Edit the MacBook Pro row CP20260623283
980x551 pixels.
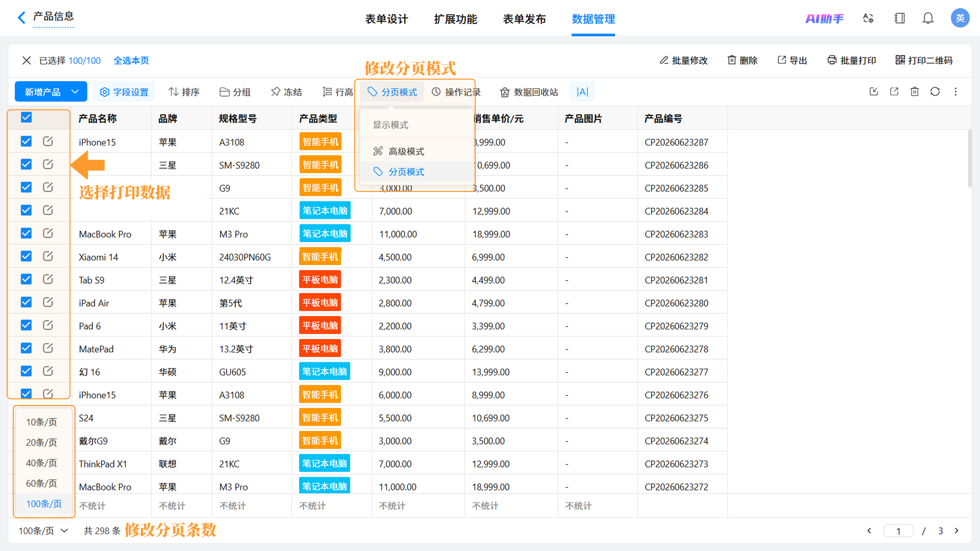[48, 233]
